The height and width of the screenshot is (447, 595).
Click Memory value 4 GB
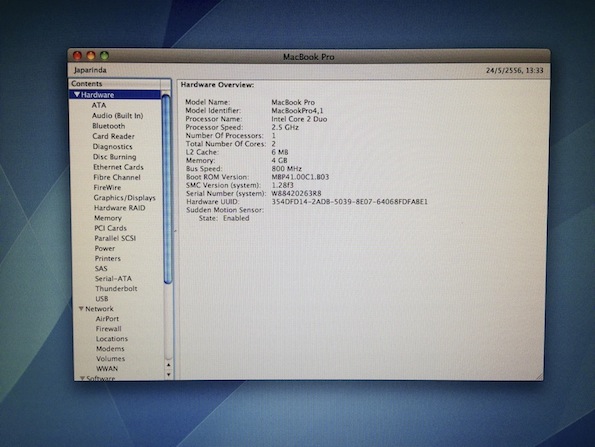pyautogui.click(x=279, y=161)
